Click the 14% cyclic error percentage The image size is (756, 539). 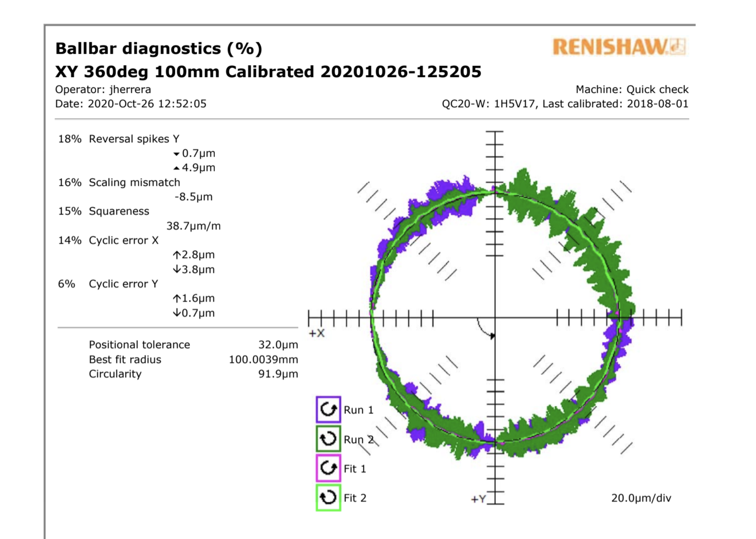point(70,240)
